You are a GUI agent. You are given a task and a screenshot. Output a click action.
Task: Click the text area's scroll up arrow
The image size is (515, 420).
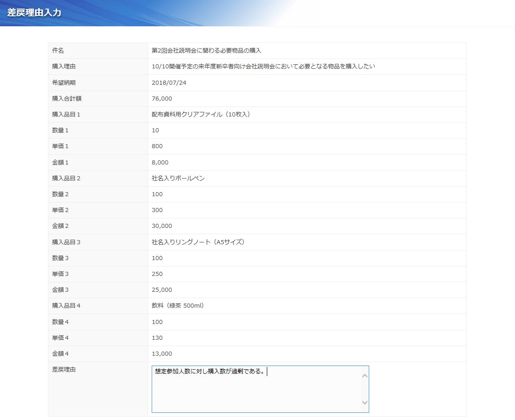coord(365,376)
